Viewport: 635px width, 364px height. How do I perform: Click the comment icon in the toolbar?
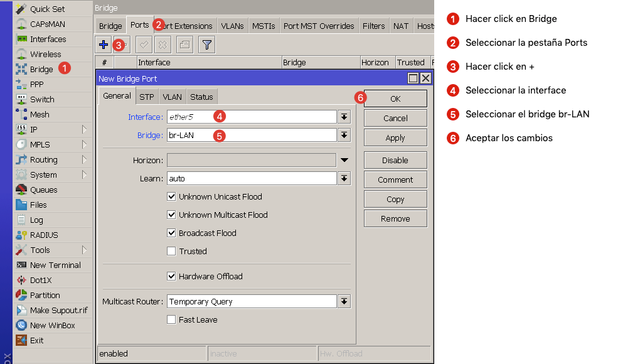[184, 45]
